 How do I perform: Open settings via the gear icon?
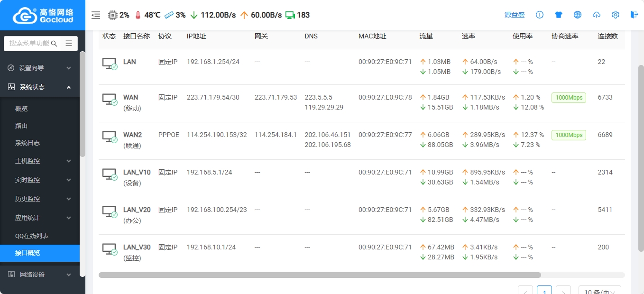(x=616, y=15)
